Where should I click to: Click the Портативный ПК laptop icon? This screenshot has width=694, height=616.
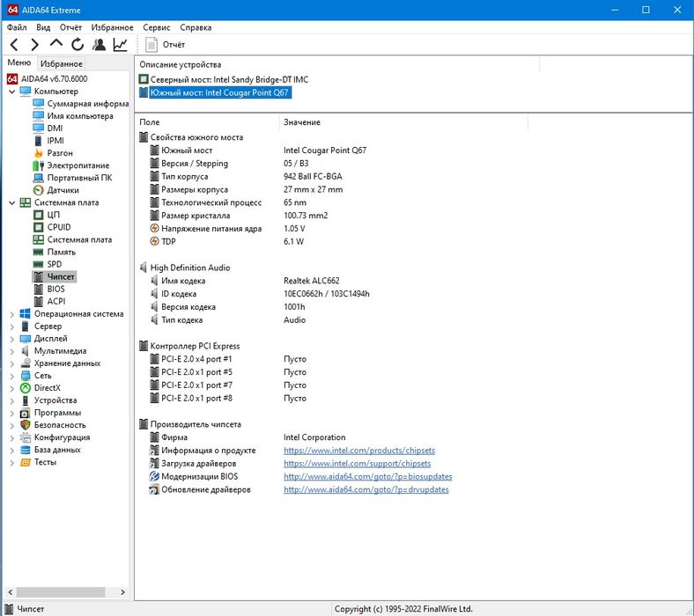click(x=39, y=178)
